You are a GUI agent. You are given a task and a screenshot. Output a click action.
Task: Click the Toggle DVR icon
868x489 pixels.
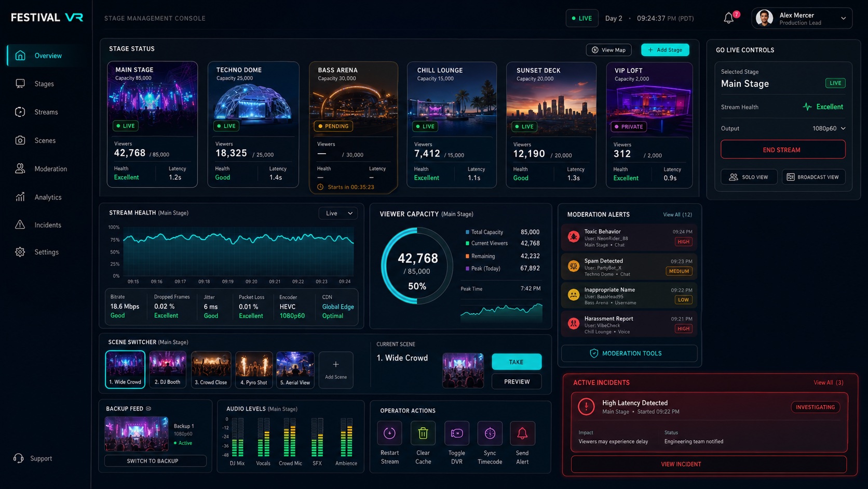[x=457, y=433]
